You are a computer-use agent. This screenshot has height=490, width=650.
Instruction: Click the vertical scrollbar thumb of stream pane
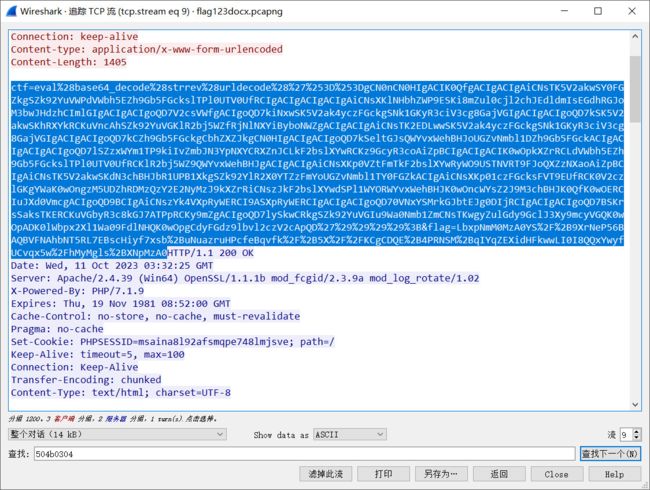point(635,89)
